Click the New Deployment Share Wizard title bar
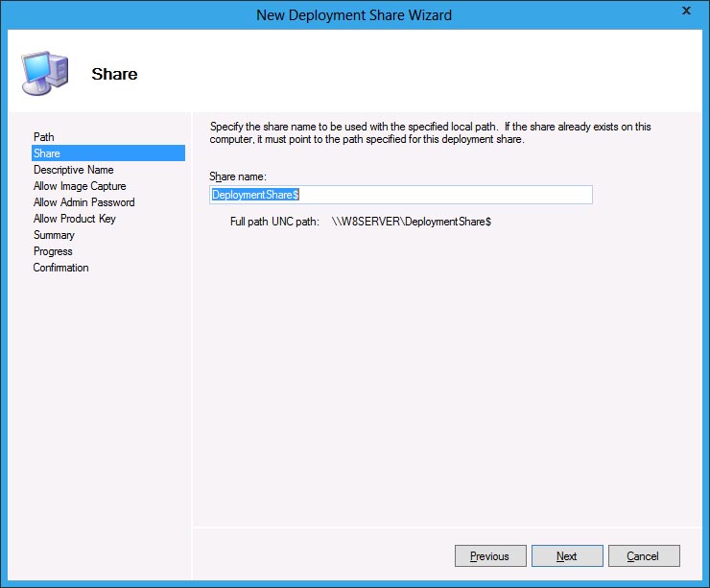Screen dimensions: 710x588 (x=354, y=14)
